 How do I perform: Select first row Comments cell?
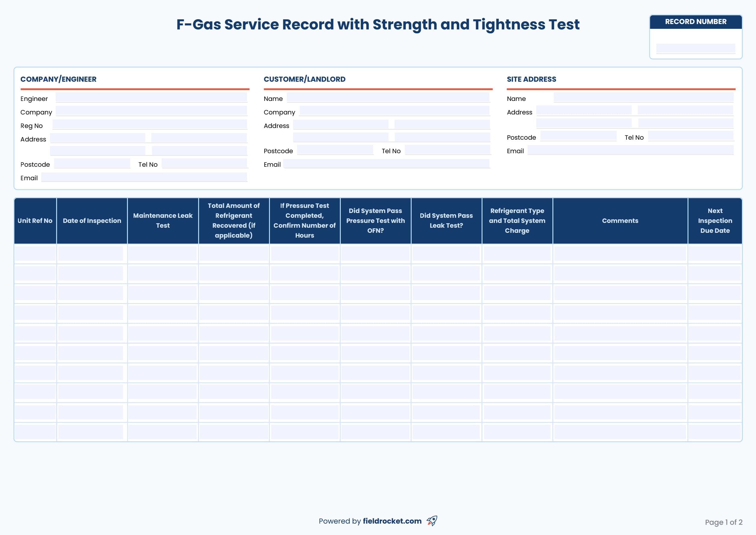pyautogui.click(x=620, y=254)
